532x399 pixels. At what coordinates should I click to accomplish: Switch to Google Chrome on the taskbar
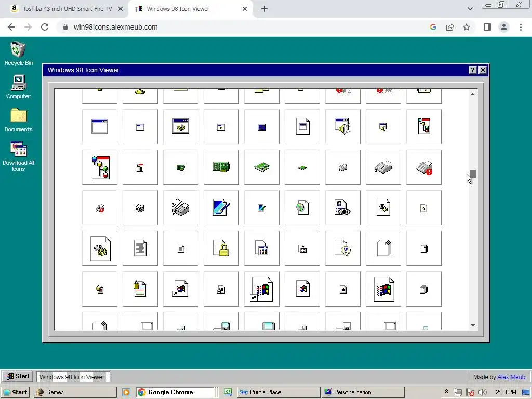click(x=175, y=392)
